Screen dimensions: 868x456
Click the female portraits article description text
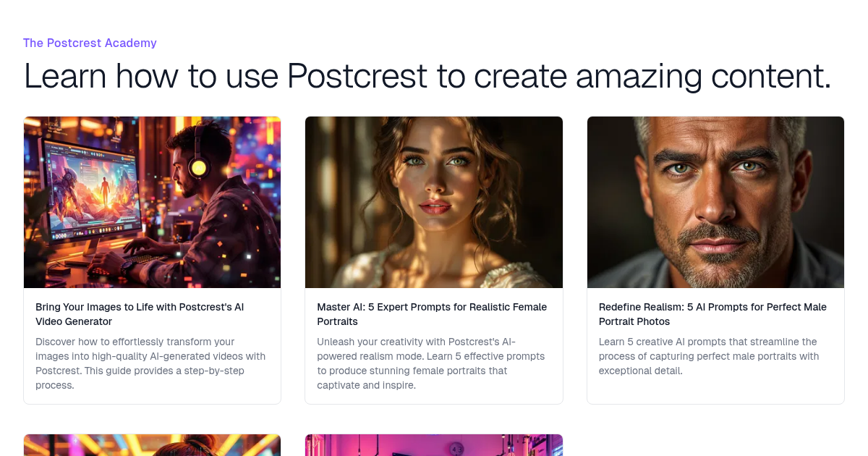[x=431, y=363]
